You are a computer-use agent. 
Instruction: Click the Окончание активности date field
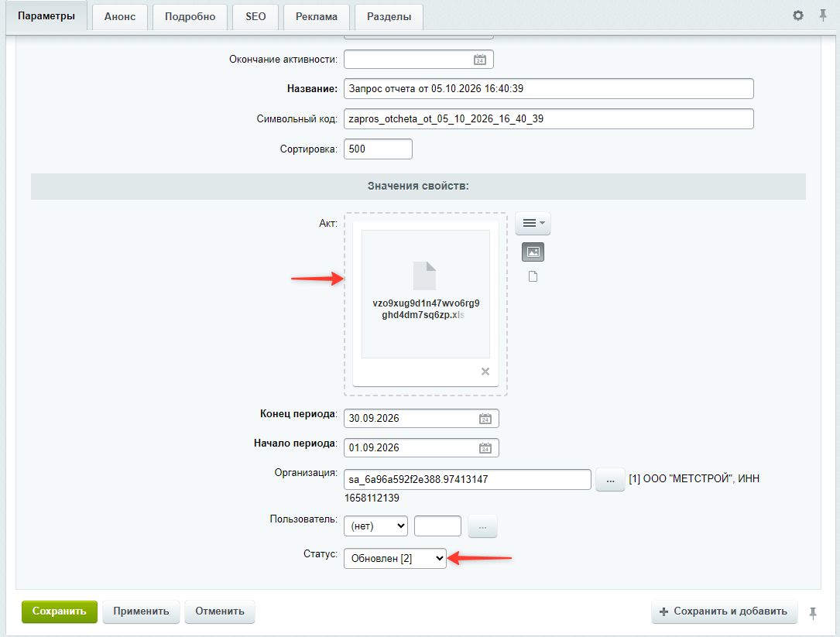pos(418,60)
